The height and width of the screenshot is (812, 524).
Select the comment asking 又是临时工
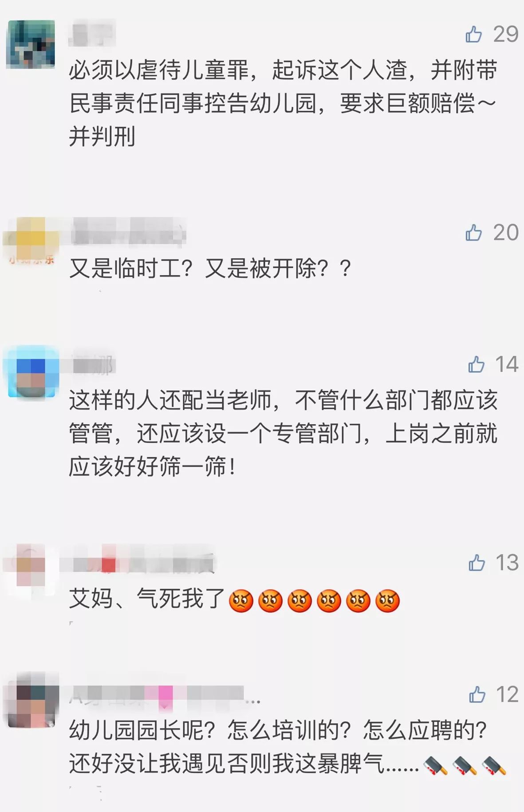pos(210,268)
